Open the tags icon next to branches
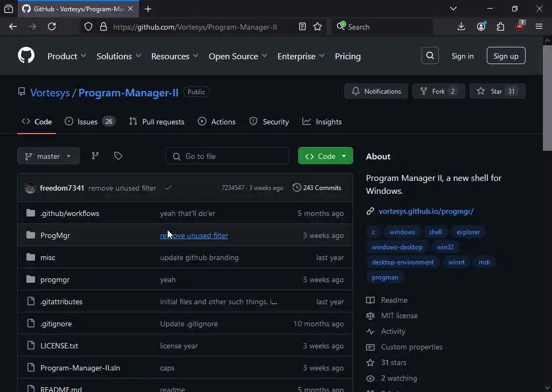552x392 pixels. 118,156
